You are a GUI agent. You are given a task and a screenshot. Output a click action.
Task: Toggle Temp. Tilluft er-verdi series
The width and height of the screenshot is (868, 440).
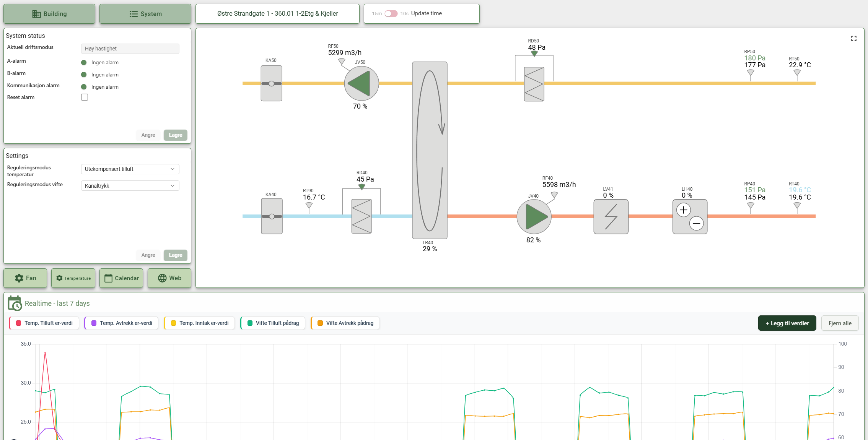[44, 323]
